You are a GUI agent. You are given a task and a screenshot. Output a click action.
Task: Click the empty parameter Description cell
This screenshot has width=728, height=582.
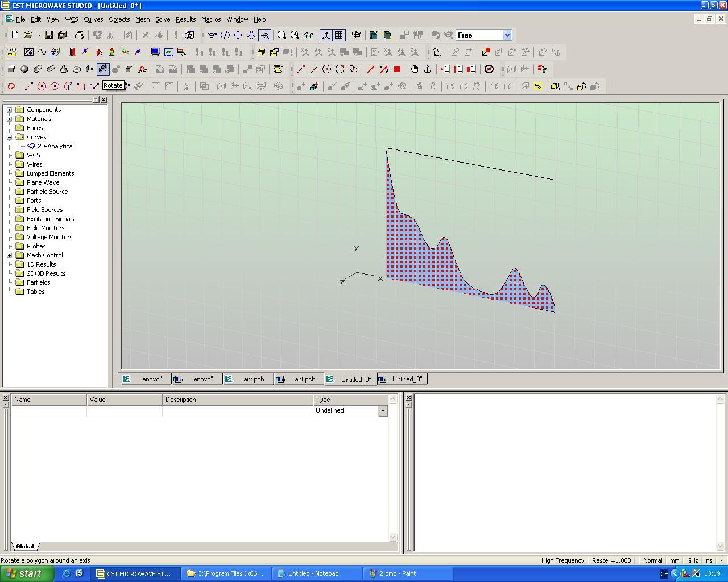(x=238, y=410)
